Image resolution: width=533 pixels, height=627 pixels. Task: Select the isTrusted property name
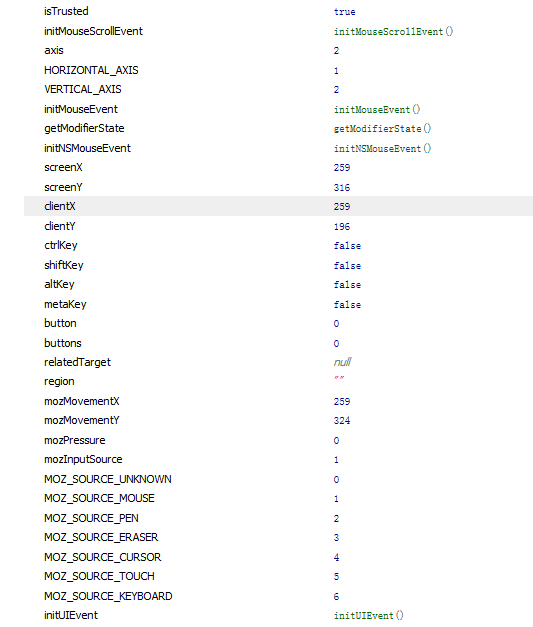(66, 11)
